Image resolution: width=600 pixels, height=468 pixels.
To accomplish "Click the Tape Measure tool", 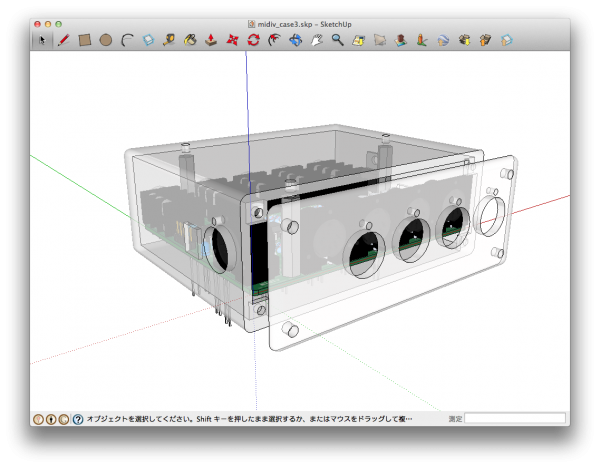I will coord(169,41).
